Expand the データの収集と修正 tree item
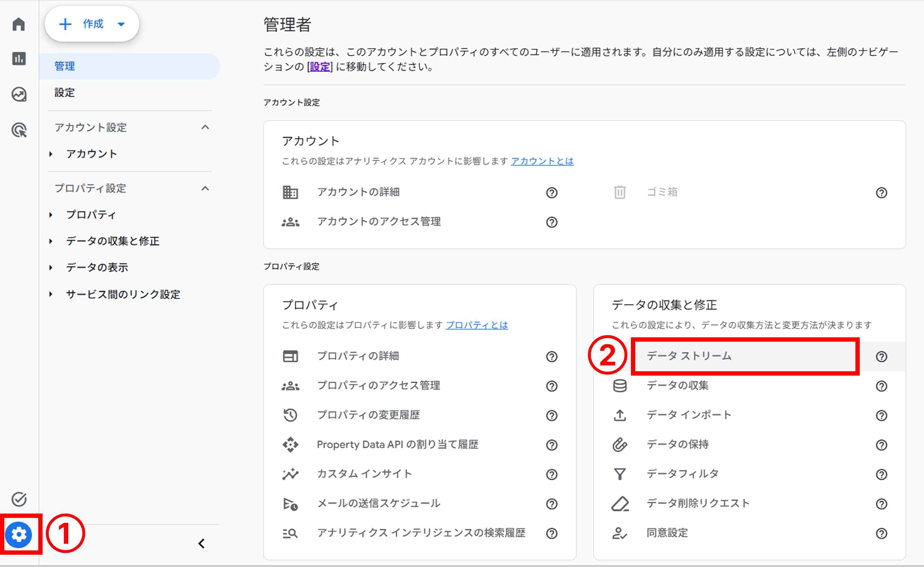This screenshot has width=924, height=567. point(51,241)
